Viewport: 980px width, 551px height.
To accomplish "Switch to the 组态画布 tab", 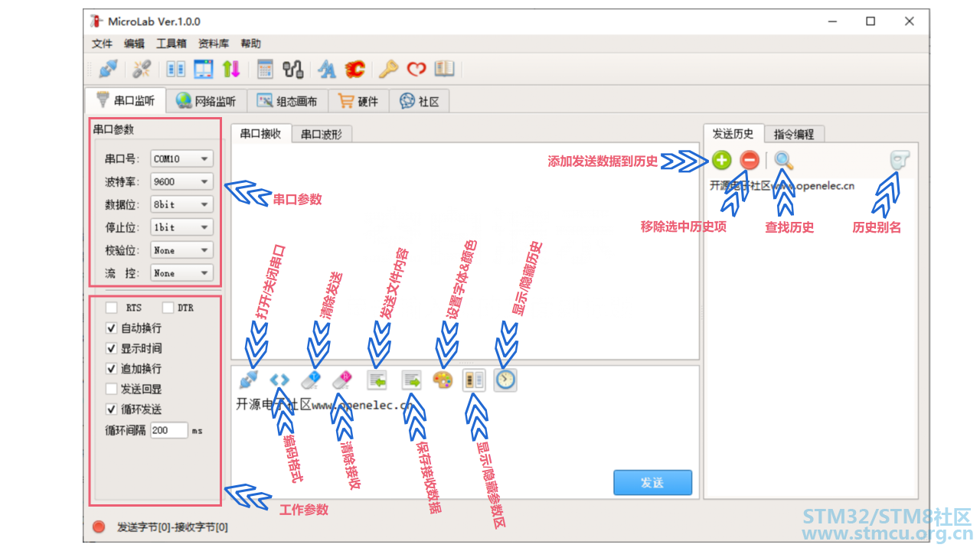I will [287, 101].
